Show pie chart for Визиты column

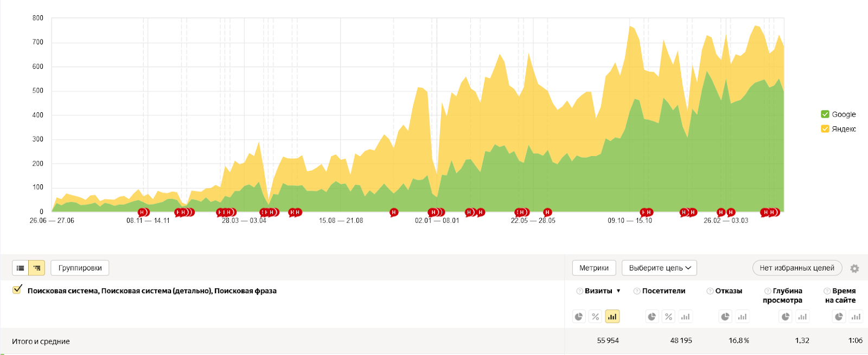[x=579, y=317]
